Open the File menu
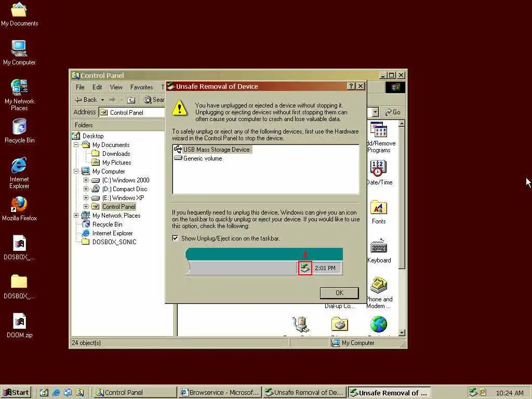Viewport: 532px width, 399px height. (x=80, y=87)
